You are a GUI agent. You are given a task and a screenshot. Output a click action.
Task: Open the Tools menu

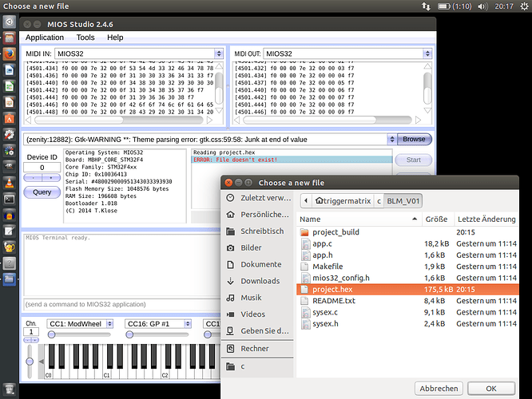click(85, 38)
